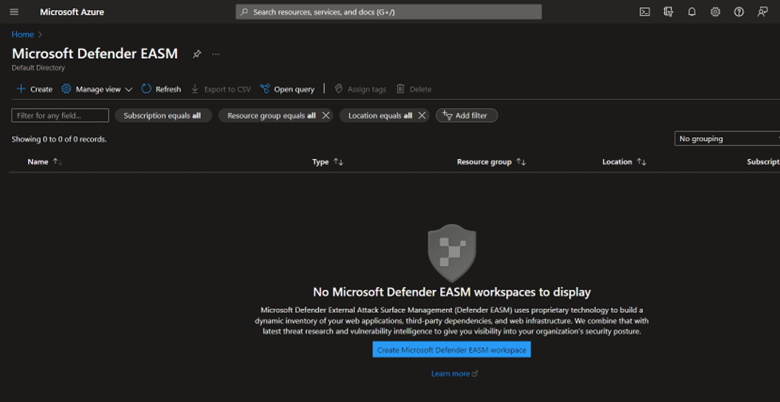Click Add filter button
Screen dimensions: 780x402
click(467, 115)
